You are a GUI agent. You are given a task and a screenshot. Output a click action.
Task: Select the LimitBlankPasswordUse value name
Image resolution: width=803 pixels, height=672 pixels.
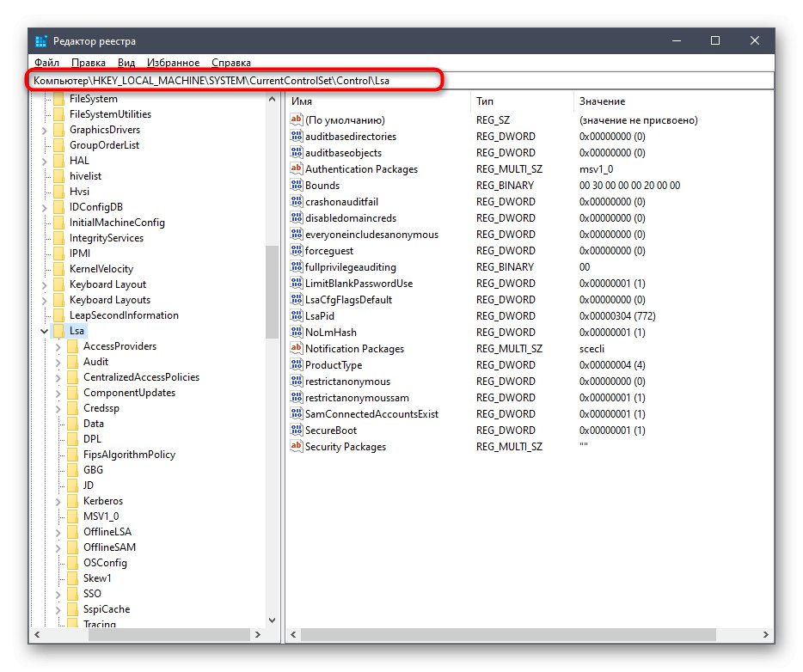click(359, 283)
